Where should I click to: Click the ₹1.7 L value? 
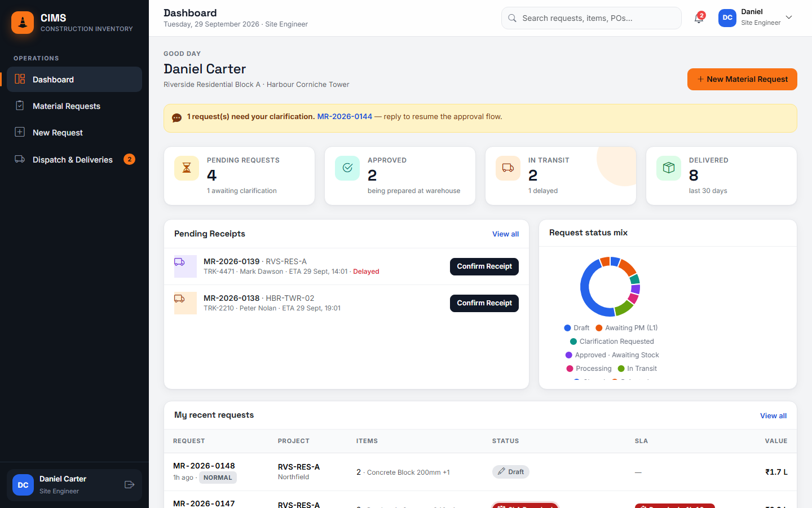coord(776,472)
